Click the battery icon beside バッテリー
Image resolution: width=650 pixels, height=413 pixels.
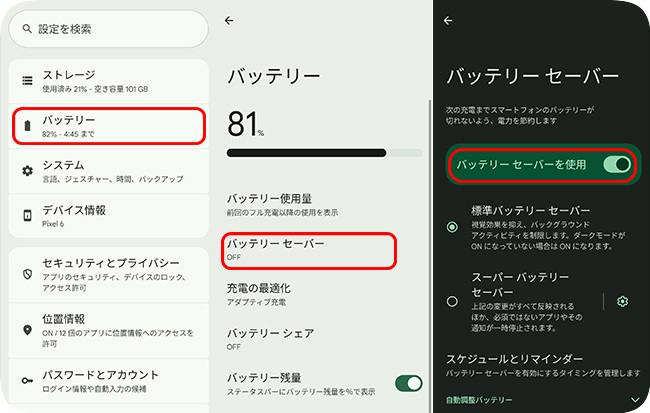pos(27,126)
